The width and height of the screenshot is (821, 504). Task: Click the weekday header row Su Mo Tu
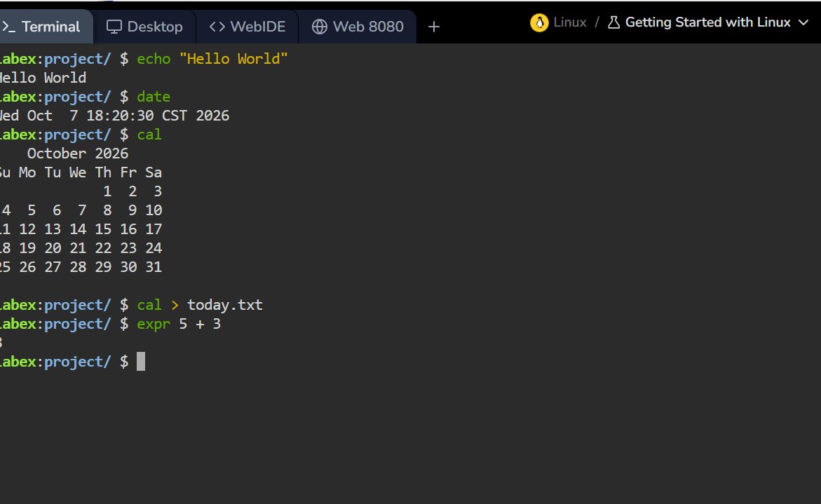[81, 172]
